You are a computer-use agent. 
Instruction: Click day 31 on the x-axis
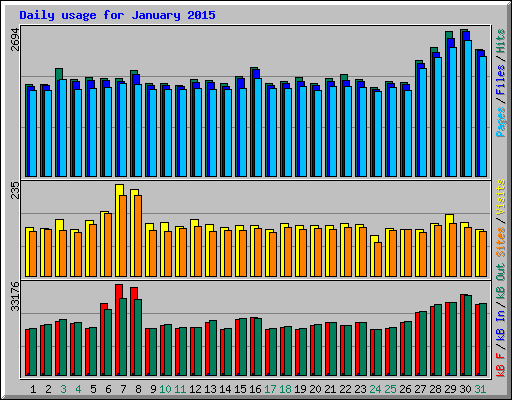pyautogui.click(x=480, y=389)
